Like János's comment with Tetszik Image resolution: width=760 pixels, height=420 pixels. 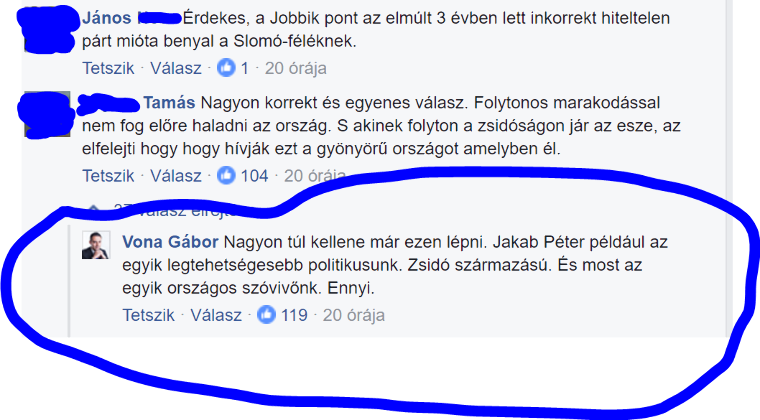tap(108, 68)
